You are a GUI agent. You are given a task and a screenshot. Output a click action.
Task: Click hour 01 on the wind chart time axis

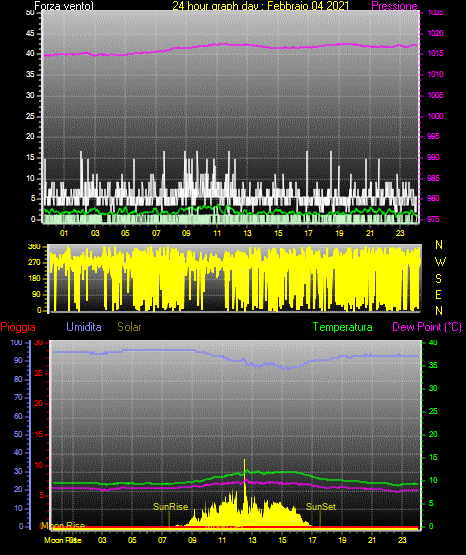point(64,233)
